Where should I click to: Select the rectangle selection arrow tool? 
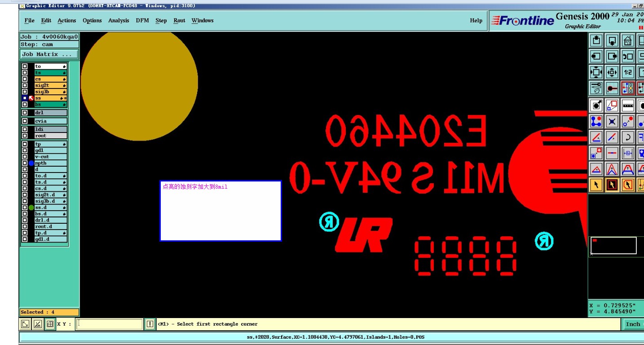click(612, 185)
